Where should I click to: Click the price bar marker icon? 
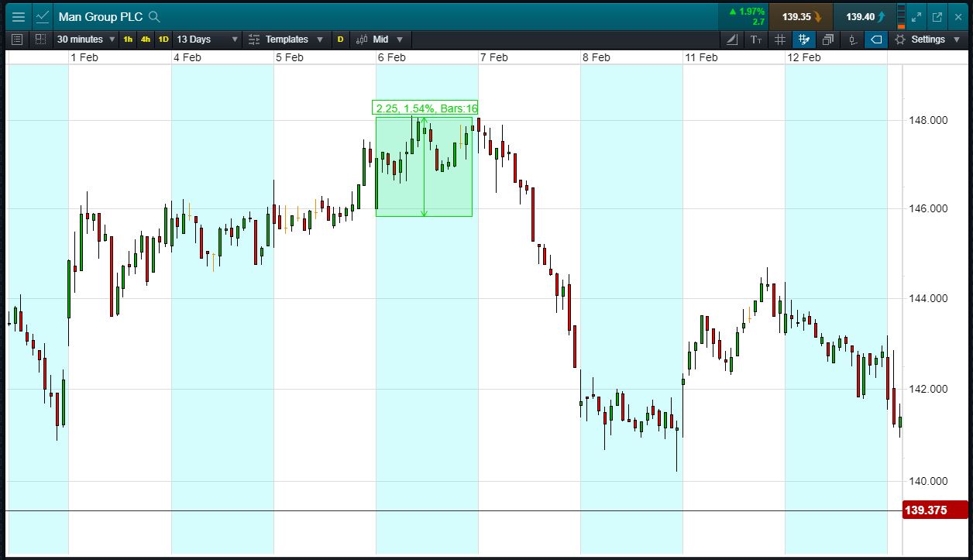click(852, 40)
